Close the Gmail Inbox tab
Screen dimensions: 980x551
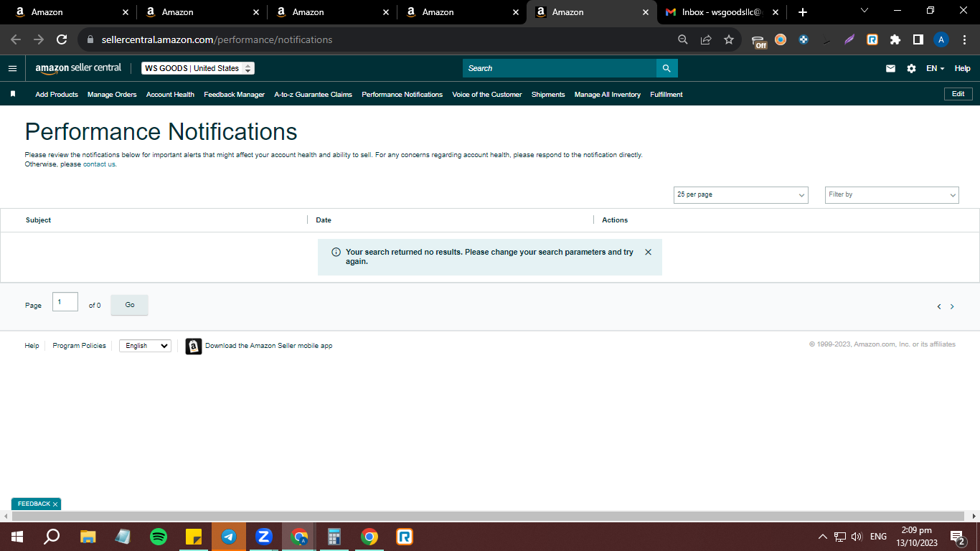click(x=776, y=12)
